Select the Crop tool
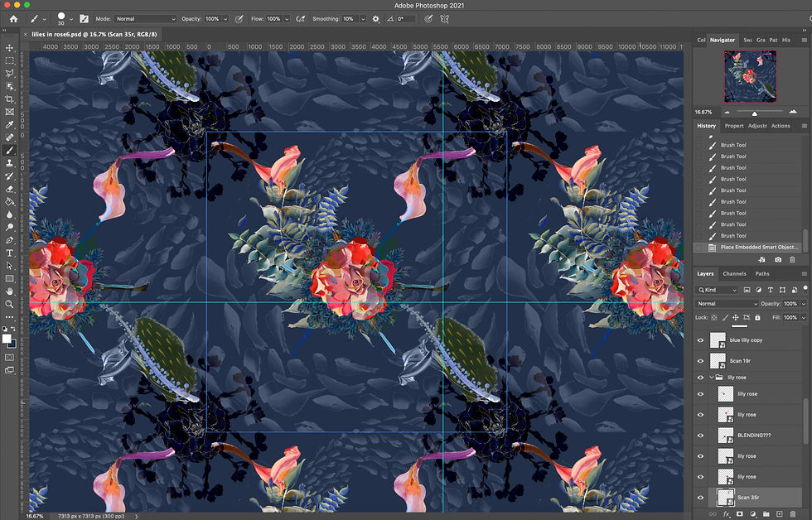 [9, 99]
